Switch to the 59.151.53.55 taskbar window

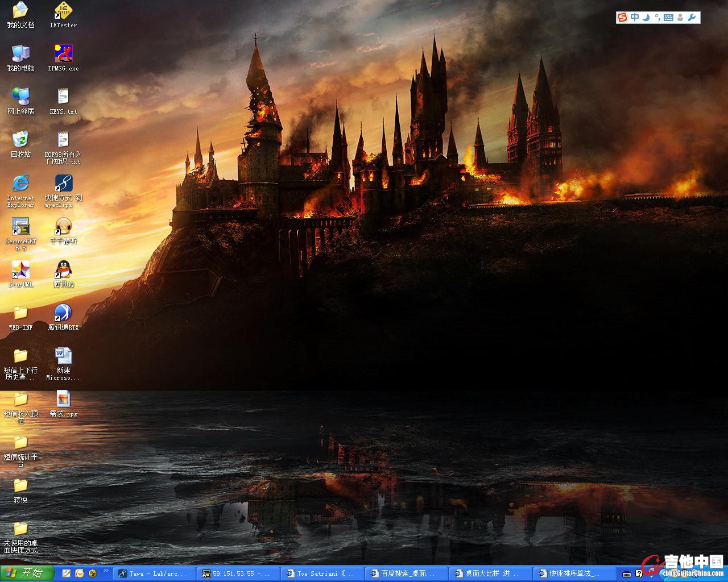[238, 573]
